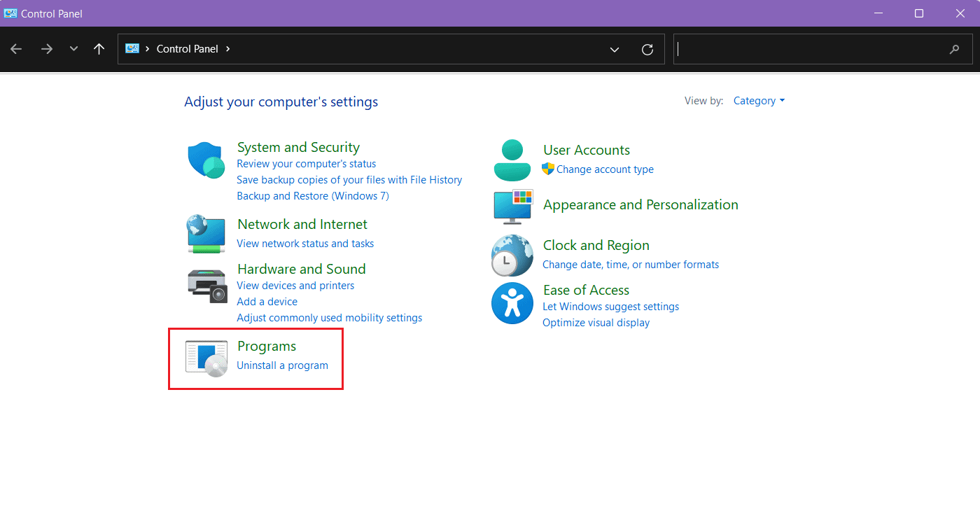Expand the chevron after Control Panel breadcrumb
The height and width of the screenshot is (516, 980).
[x=228, y=49]
